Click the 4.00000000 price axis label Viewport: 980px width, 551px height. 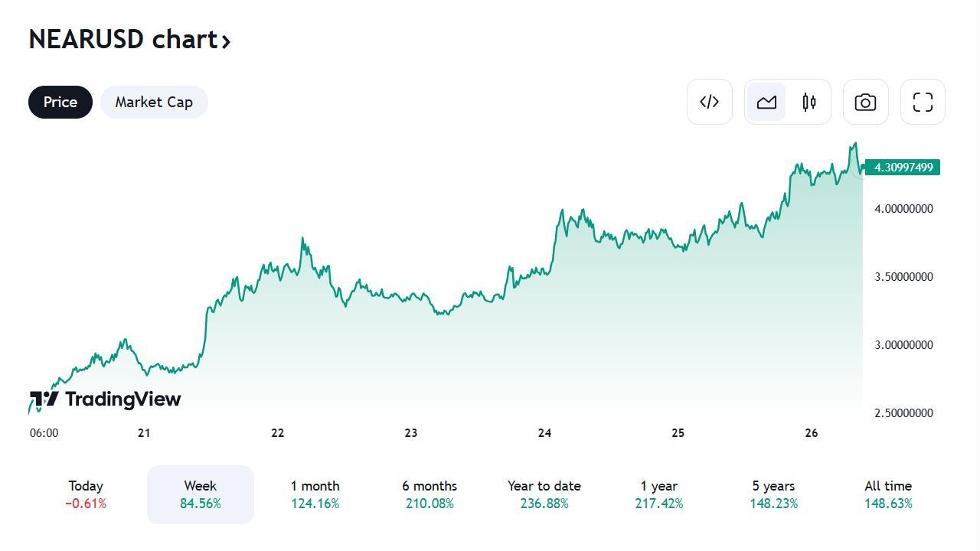(x=903, y=209)
